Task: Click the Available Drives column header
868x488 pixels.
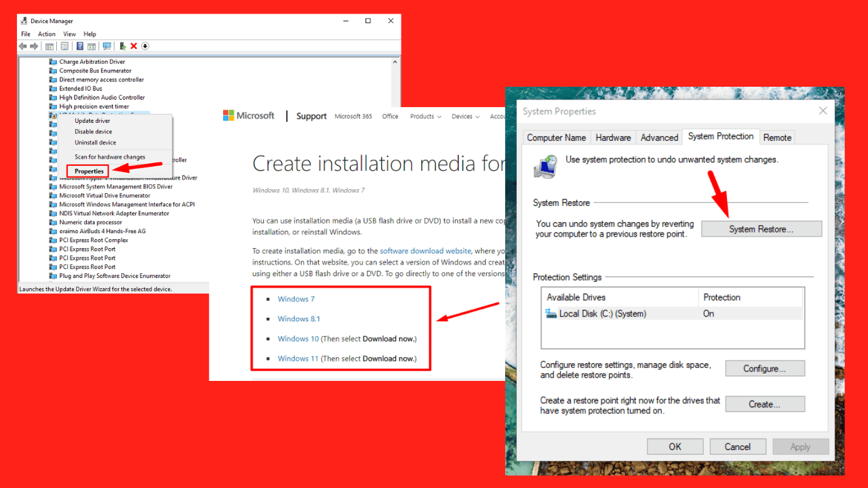Action: tap(620, 297)
